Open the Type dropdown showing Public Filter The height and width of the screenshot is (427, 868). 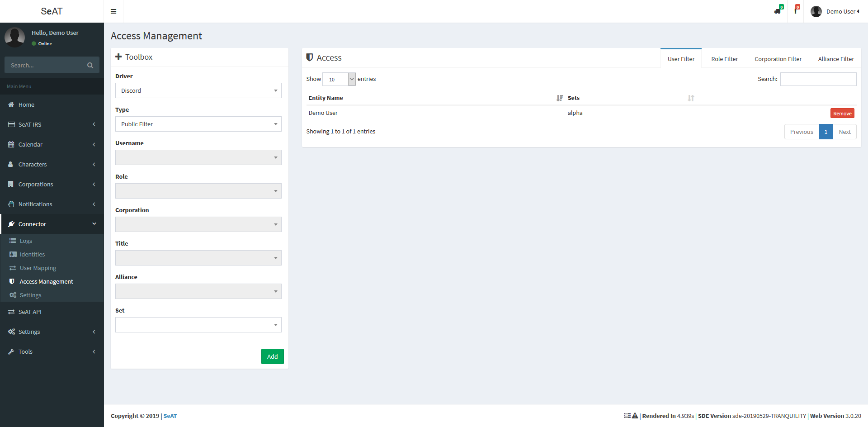[x=198, y=124]
